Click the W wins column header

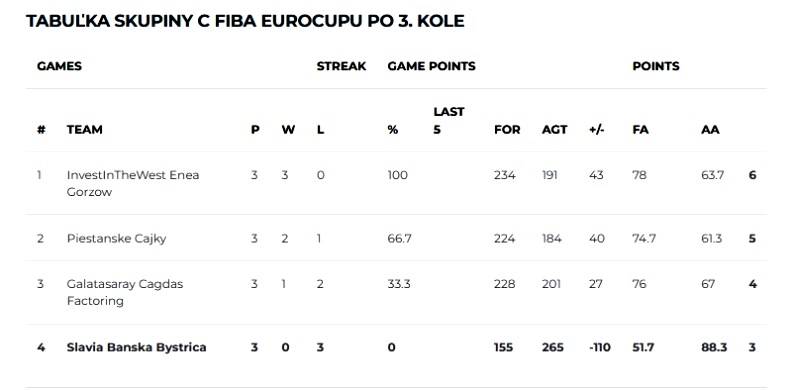click(288, 129)
